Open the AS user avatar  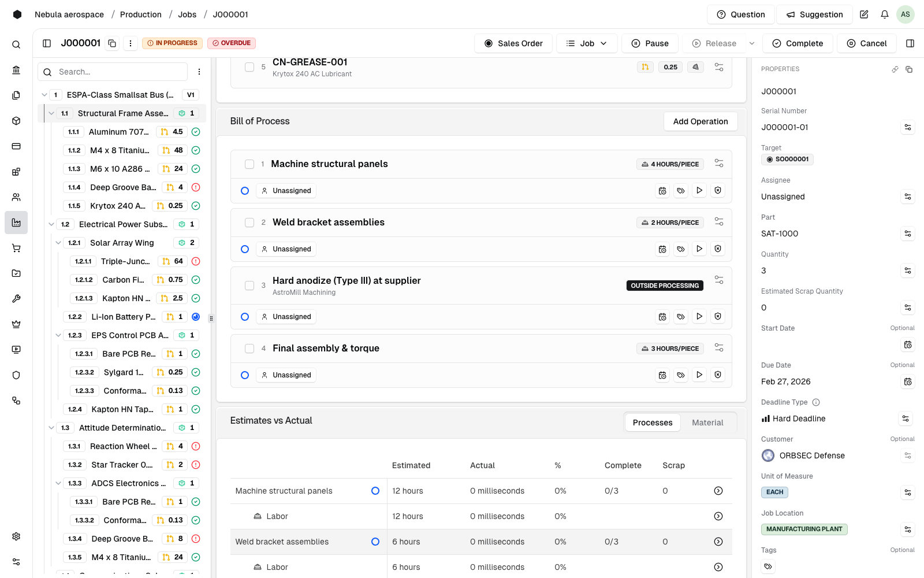pos(906,14)
